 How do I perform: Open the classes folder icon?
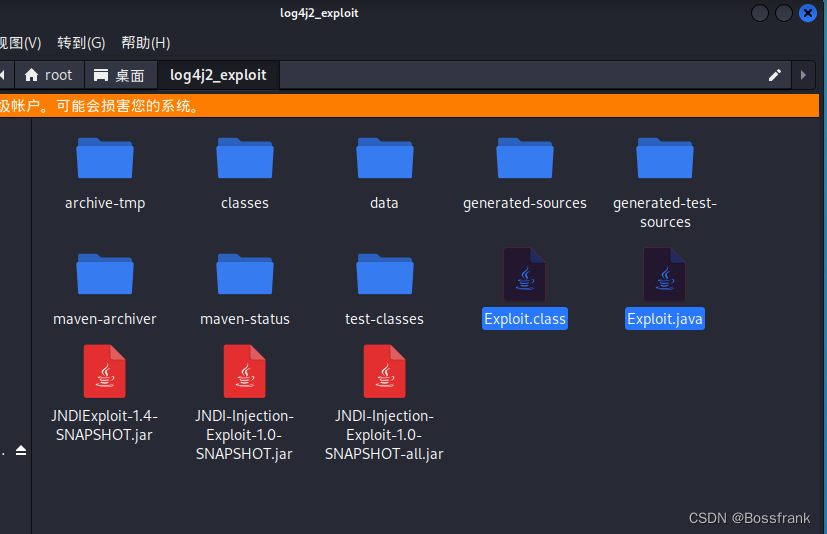pos(245,158)
